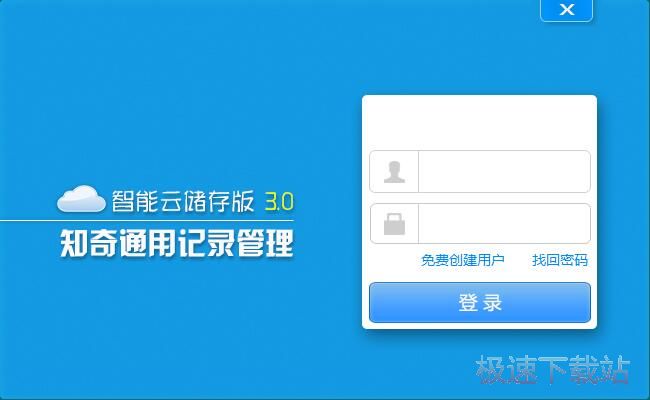Screen dimensions: 650x400
Task: Open the 找回密码 recovery link
Action: 560,260
